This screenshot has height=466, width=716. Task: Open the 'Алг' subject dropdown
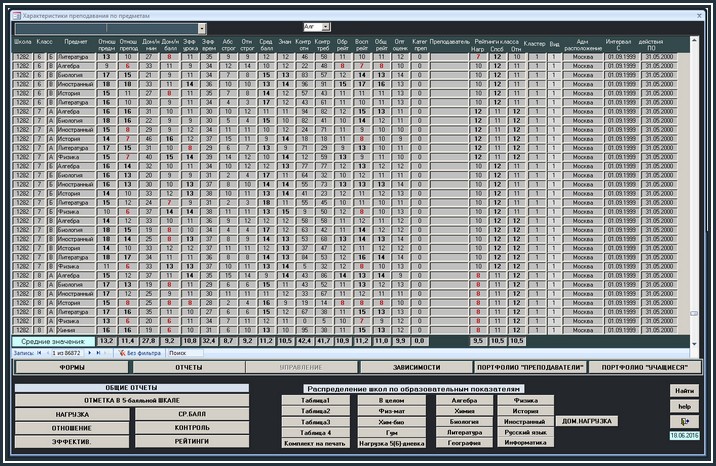click(x=325, y=27)
